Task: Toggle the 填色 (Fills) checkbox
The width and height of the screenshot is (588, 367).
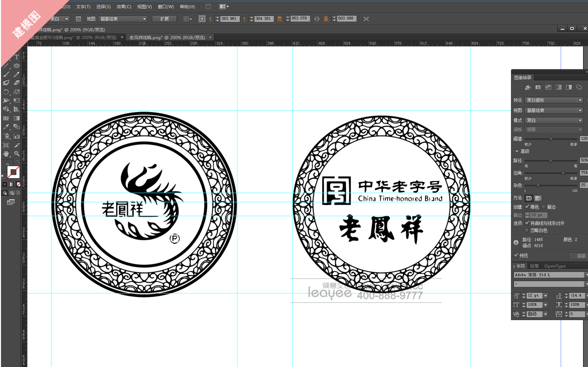Action: pyautogui.click(x=528, y=207)
